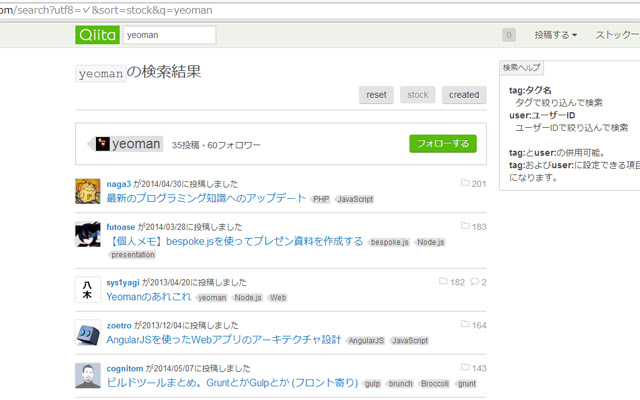640x400 pixels.
Task: Open the yeoman tag badge
Action: 126,144
